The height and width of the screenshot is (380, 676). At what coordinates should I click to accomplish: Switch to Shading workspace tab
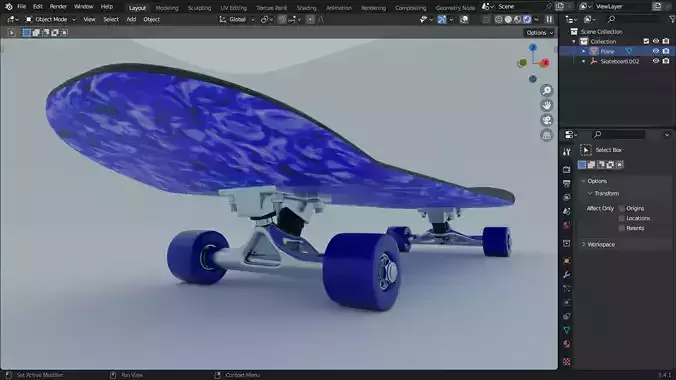click(306, 8)
